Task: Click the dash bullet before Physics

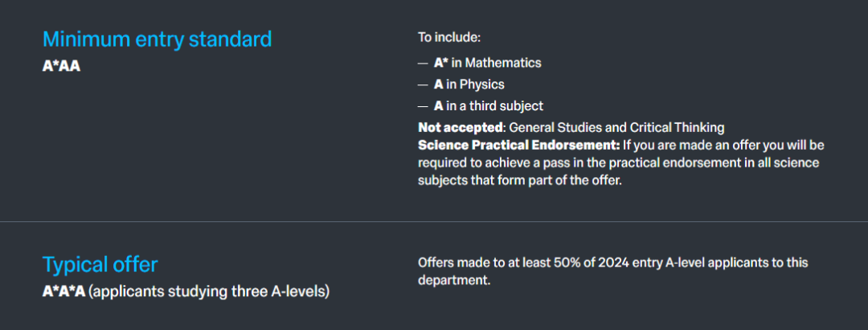Action: [424, 84]
